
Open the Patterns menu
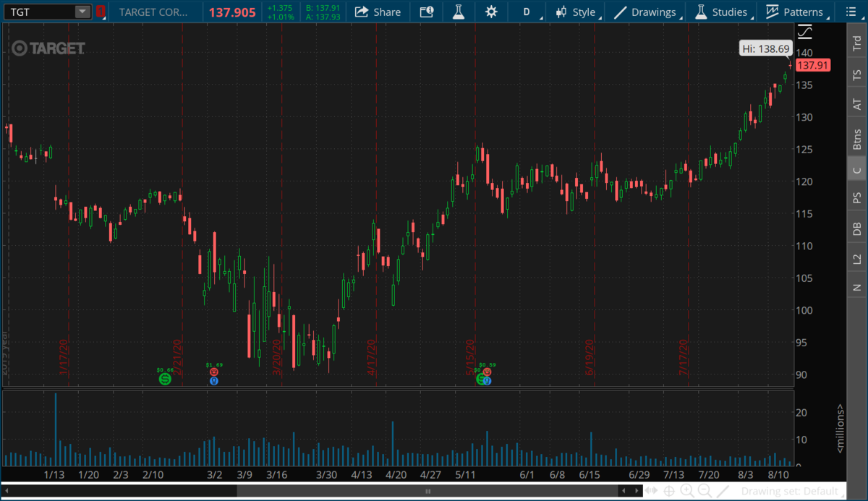click(x=796, y=12)
